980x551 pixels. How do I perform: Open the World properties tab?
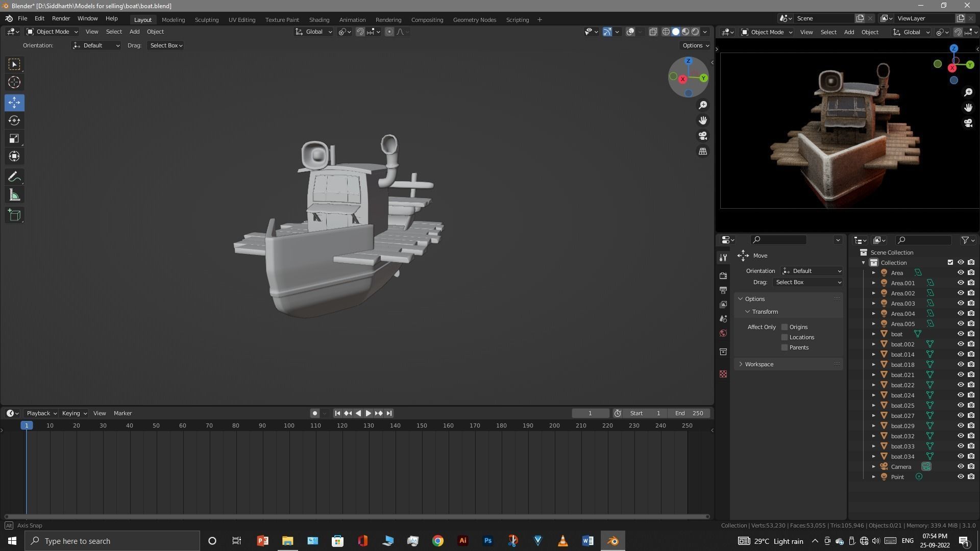723,333
